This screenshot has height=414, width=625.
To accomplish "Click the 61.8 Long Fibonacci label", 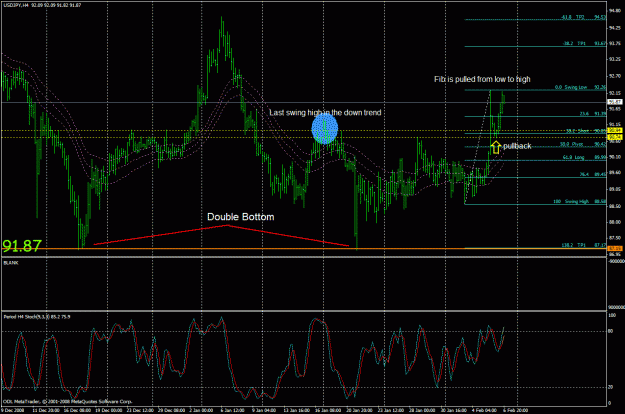I will (x=584, y=157).
